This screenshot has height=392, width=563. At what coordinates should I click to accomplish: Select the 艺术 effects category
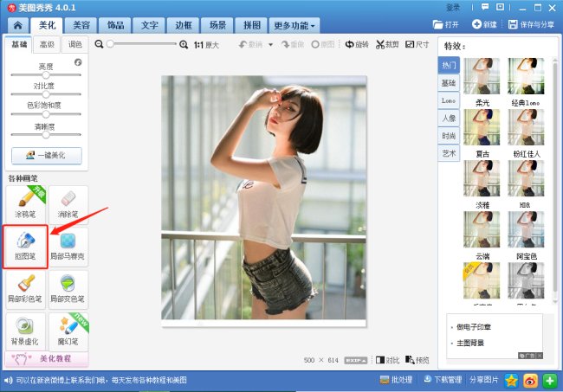449,153
